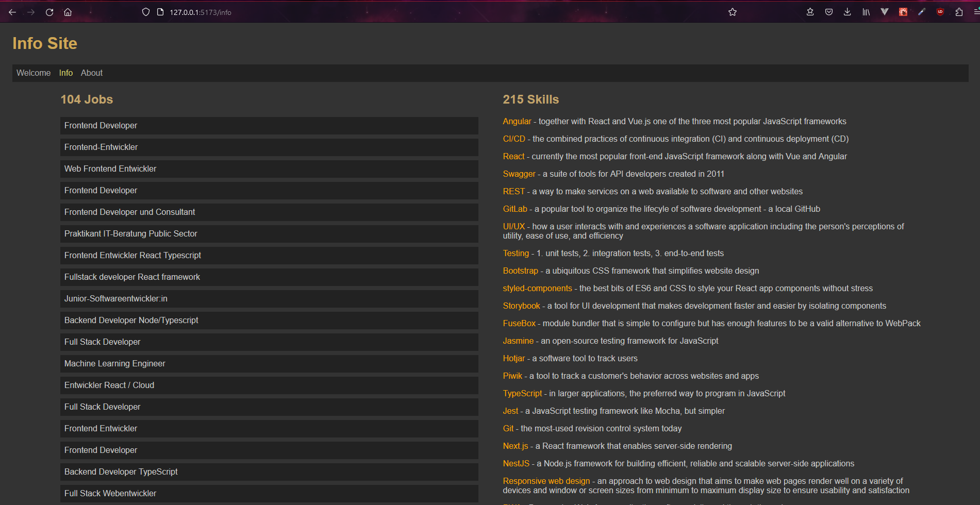Open the downloads arrow icon

847,12
